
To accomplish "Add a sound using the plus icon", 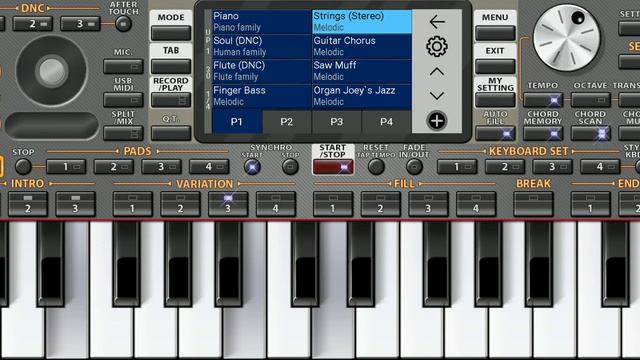I will tap(437, 121).
